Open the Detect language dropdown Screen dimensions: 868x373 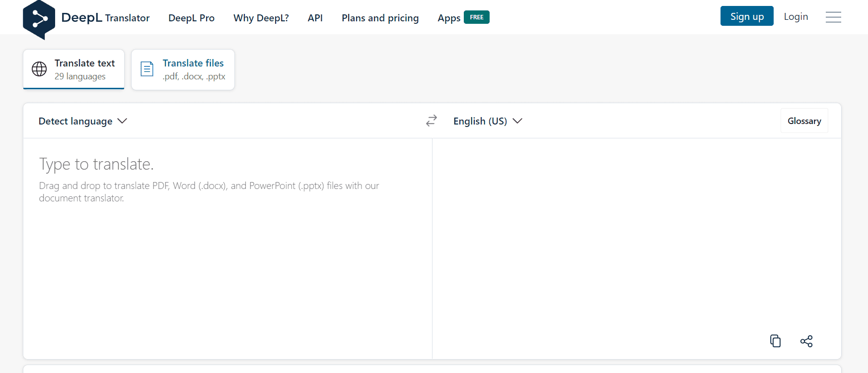click(83, 121)
